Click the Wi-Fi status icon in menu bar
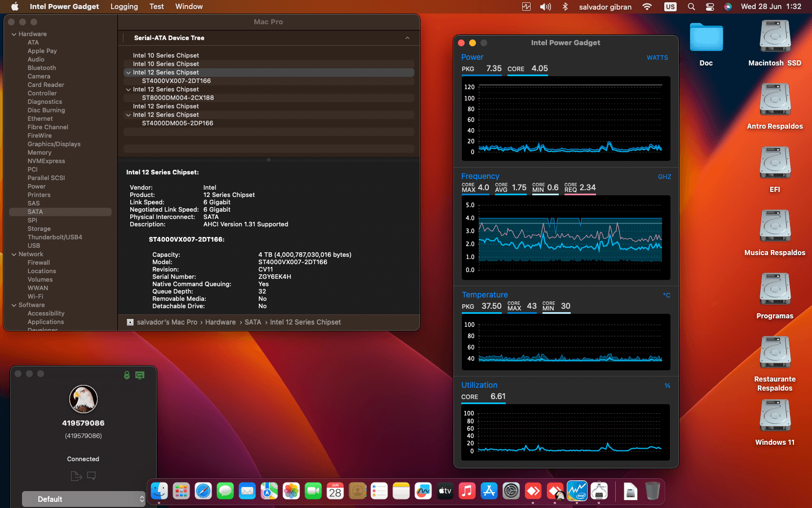This screenshot has width=812, height=508. pos(647,7)
